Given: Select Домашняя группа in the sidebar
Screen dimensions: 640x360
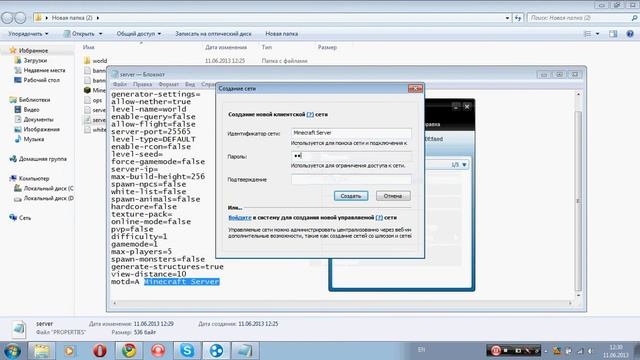Looking at the screenshot, I should coord(42,159).
